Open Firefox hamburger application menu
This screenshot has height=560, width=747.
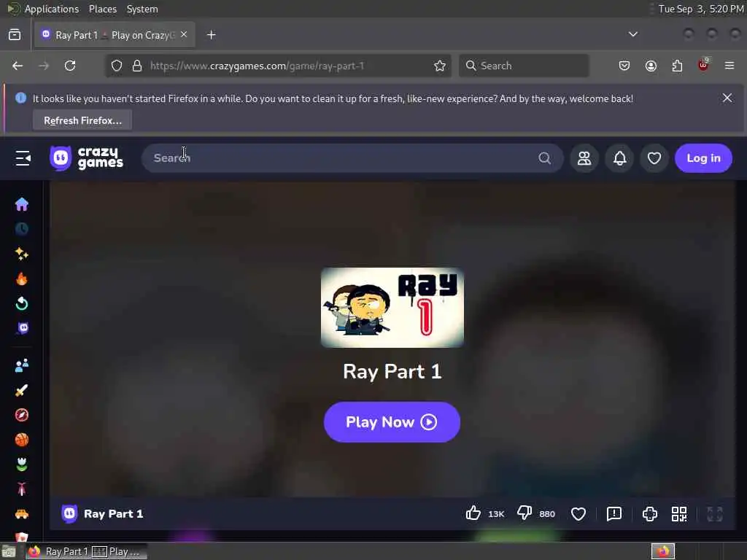tap(729, 66)
